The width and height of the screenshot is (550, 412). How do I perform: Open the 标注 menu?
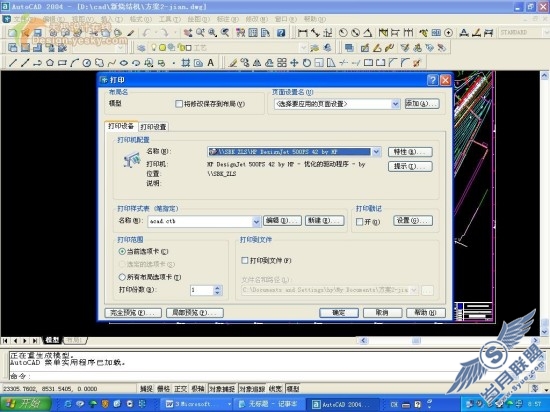click(x=227, y=19)
